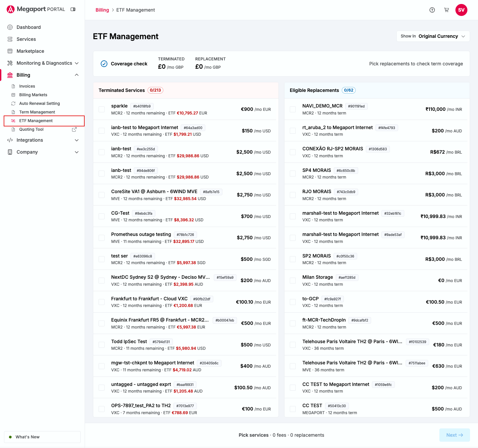478x448 pixels.
Task: Collapse the Billing section chevron
Action: click(x=77, y=75)
